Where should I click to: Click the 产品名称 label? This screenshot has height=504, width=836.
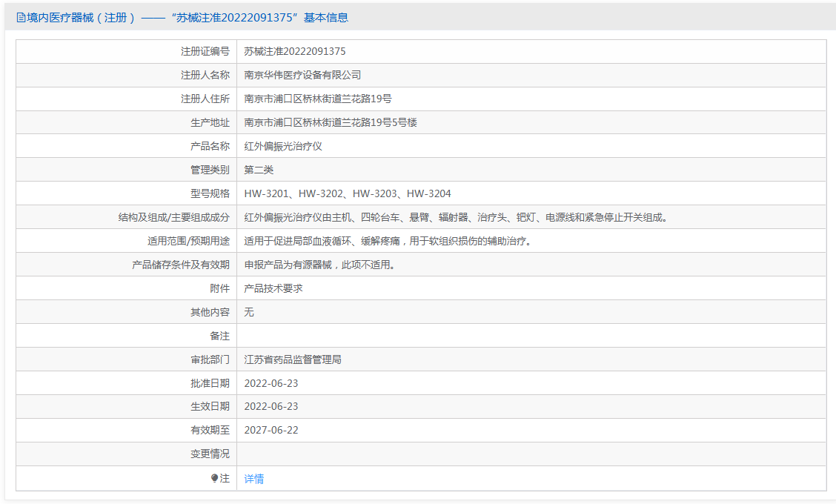[x=210, y=146]
